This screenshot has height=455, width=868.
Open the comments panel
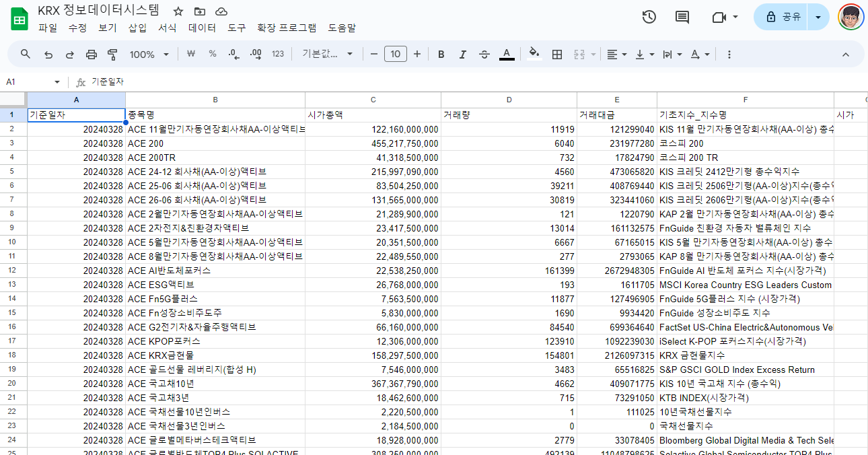click(681, 17)
